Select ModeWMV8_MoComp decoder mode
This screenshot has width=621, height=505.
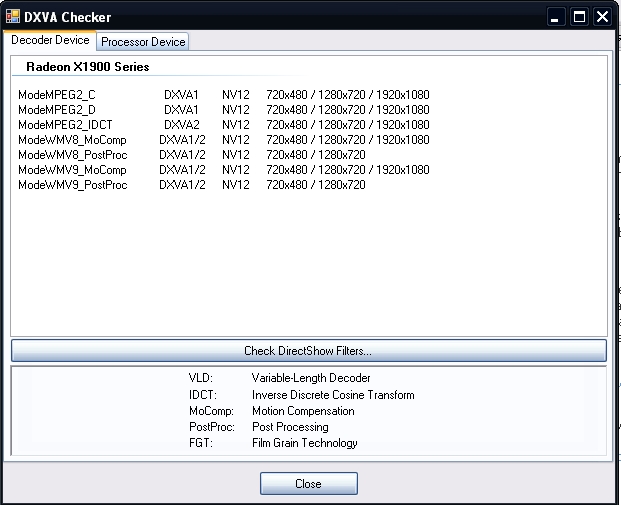tap(224, 140)
